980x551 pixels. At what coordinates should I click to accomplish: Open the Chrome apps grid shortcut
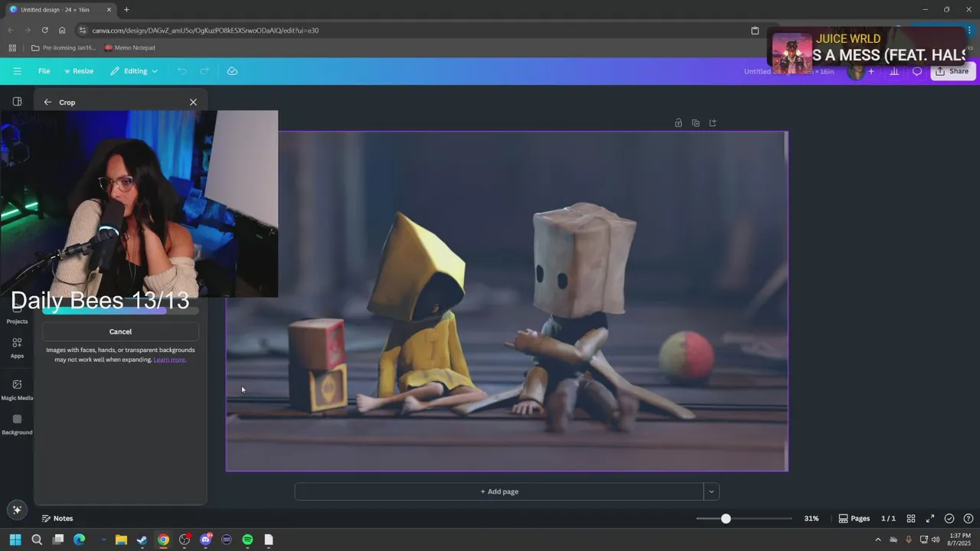click(12, 47)
